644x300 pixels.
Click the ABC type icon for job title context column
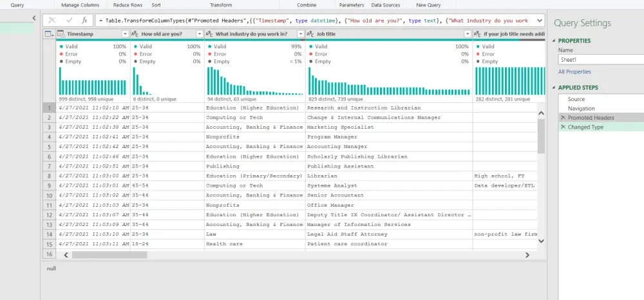pos(477,33)
